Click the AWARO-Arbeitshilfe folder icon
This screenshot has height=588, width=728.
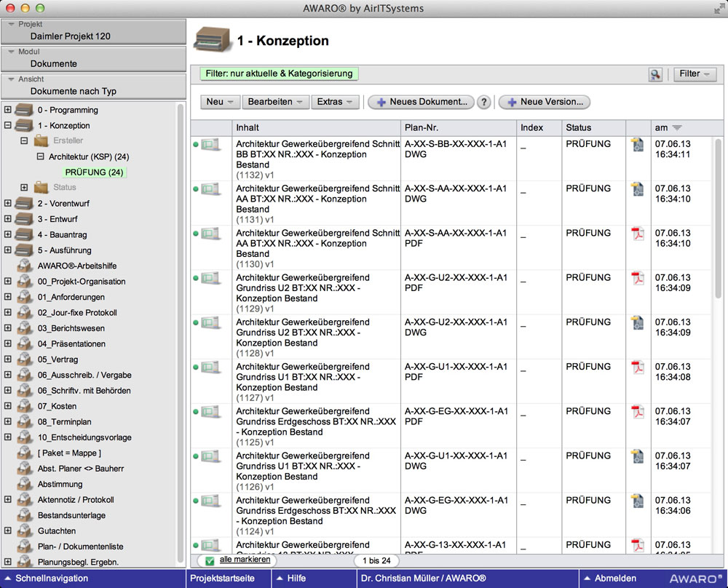(x=25, y=266)
